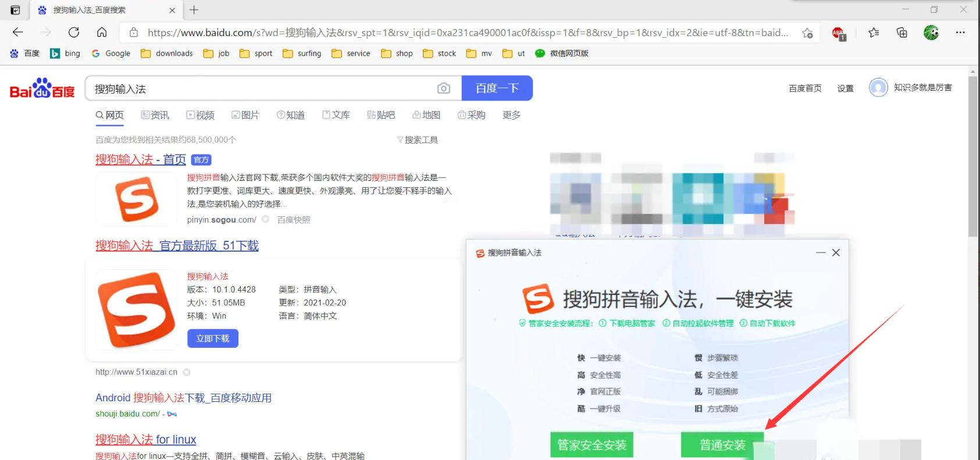
Task: Select the 知道 search tab
Action: tap(291, 115)
